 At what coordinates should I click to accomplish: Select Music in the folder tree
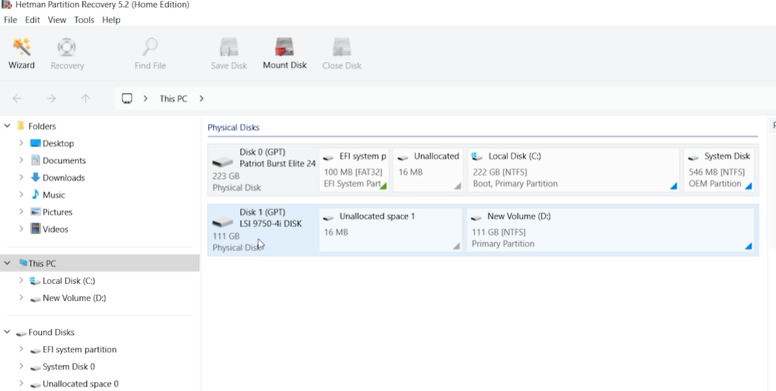click(x=48, y=195)
